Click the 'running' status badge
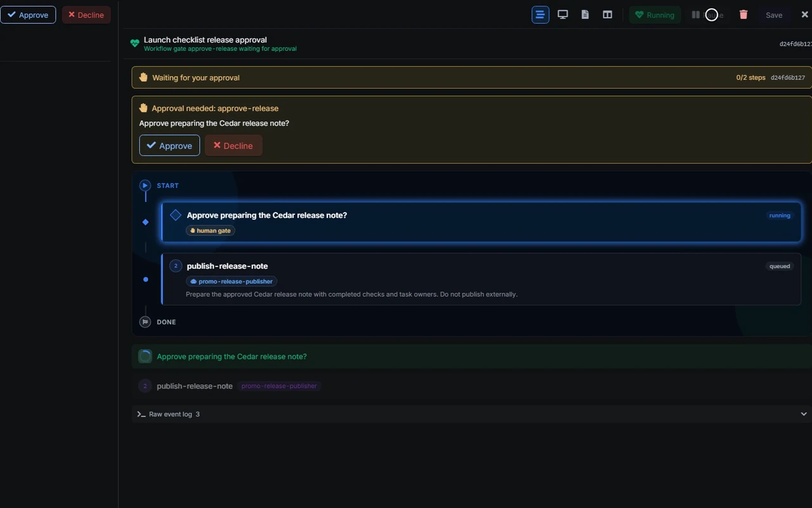The height and width of the screenshot is (508, 812). click(780, 215)
